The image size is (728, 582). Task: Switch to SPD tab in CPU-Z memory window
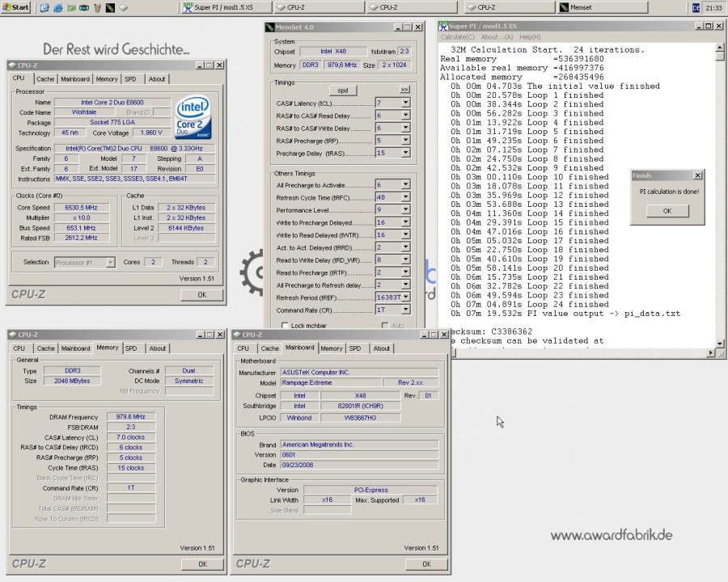[x=131, y=348]
